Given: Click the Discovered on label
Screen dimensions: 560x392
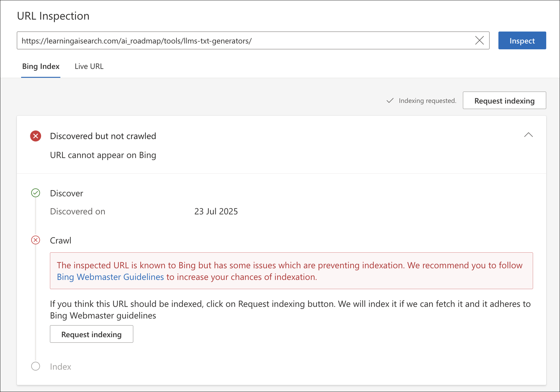Looking at the screenshot, I should coord(78,211).
